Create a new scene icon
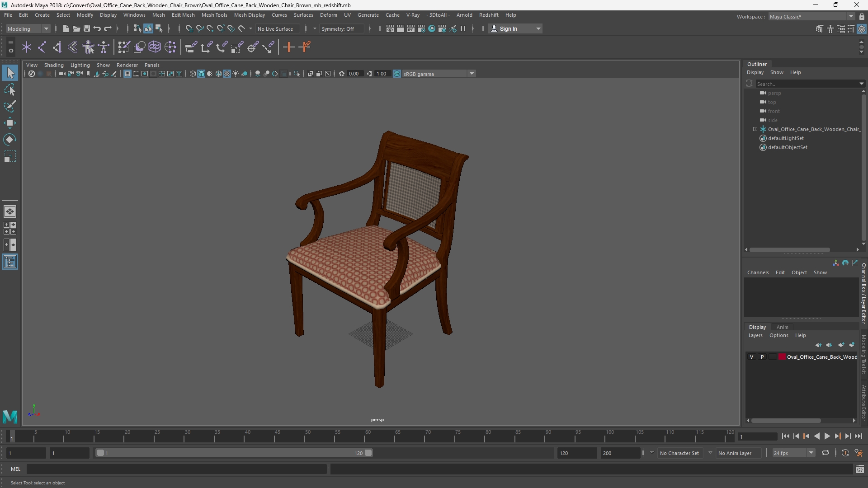The image size is (868, 488). pos(66,29)
